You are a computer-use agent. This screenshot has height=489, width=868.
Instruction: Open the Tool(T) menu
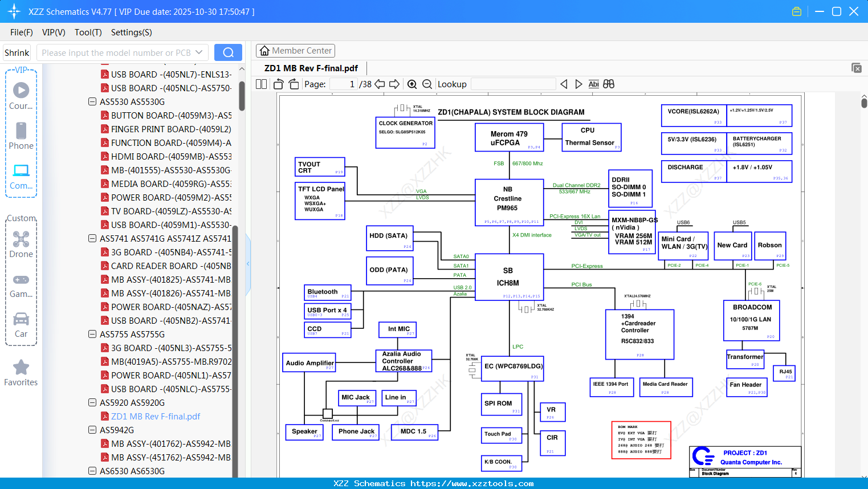point(88,32)
